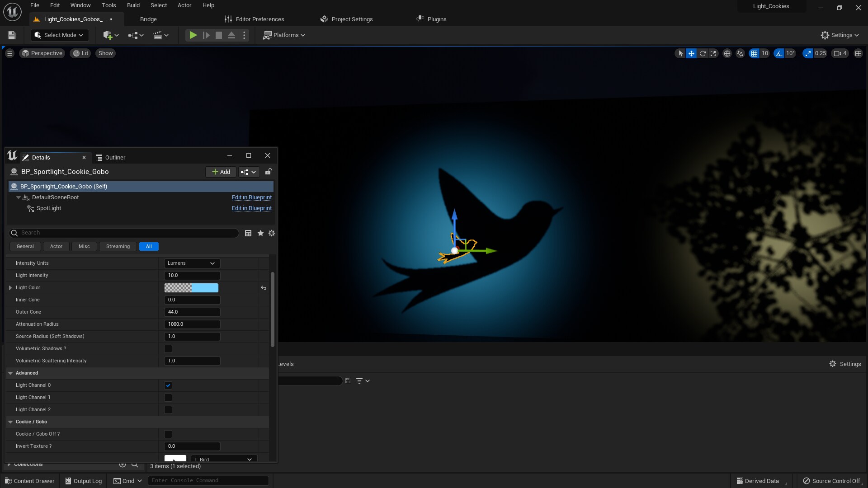Click the save current level icon
Screen dimensions: 868x488
(11, 35)
